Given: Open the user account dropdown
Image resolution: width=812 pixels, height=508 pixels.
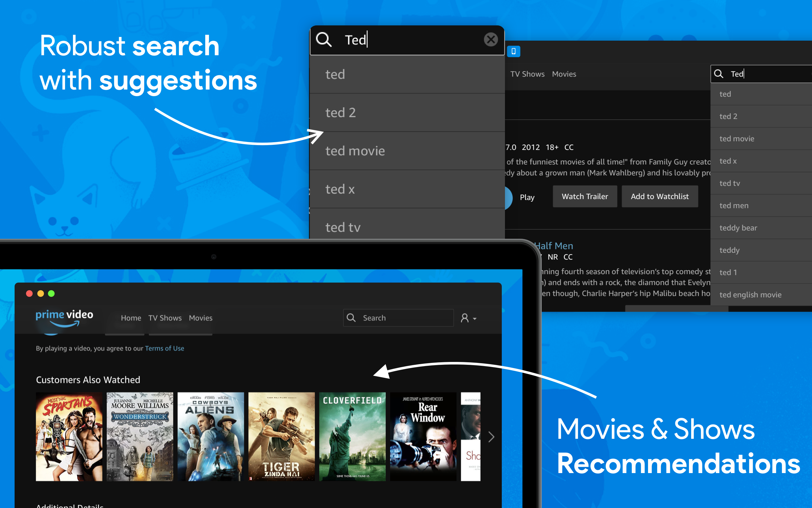Looking at the screenshot, I should (468, 318).
